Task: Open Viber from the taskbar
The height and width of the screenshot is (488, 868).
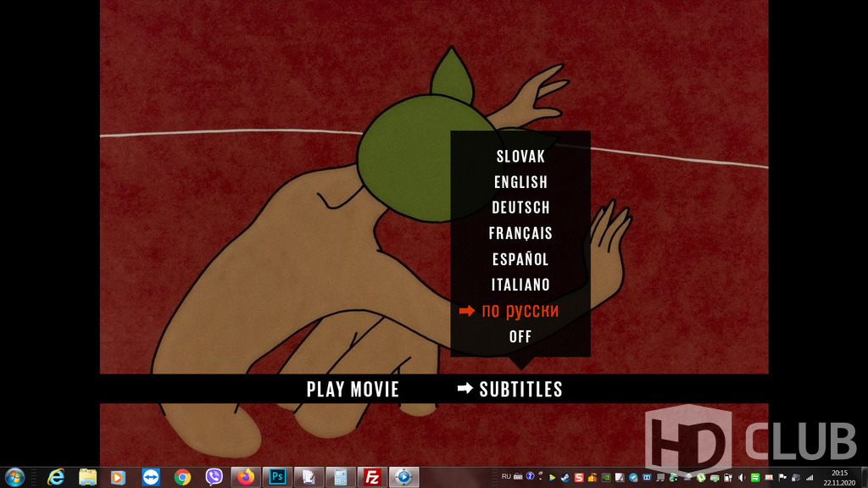Action: (214, 477)
